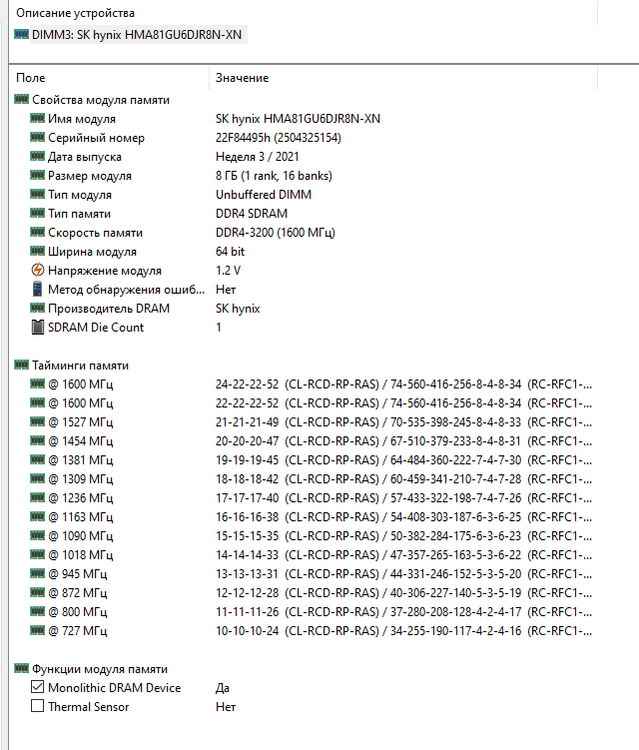Click the icon beside Скорость памяти

tap(37, 232)
